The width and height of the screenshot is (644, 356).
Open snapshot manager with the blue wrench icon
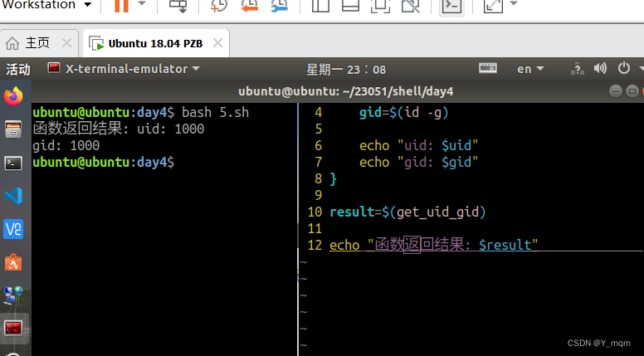[280, 6]
